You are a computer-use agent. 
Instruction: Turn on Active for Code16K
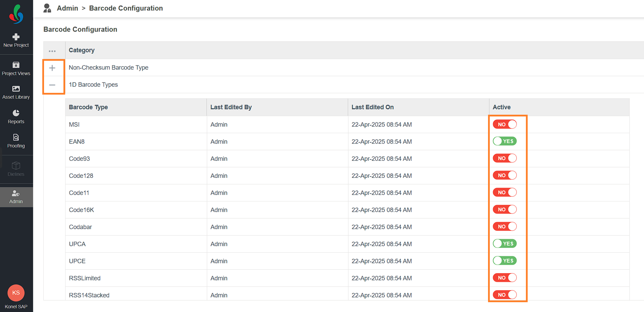tap(505, 209)
